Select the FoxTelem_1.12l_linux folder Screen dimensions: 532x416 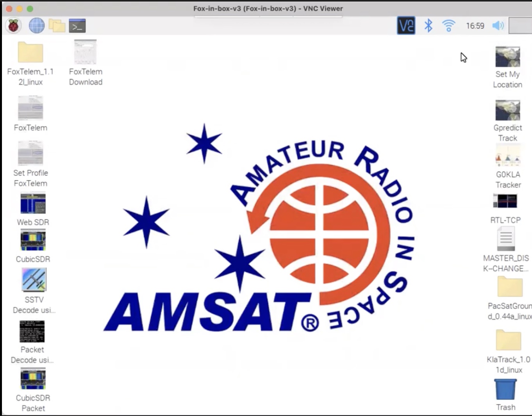[x=30, y=52]
